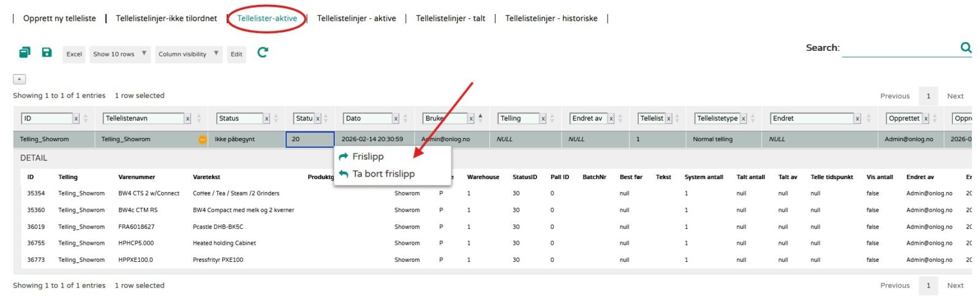
Task: Click the save floppy disk icon
Action: point(47,53)
